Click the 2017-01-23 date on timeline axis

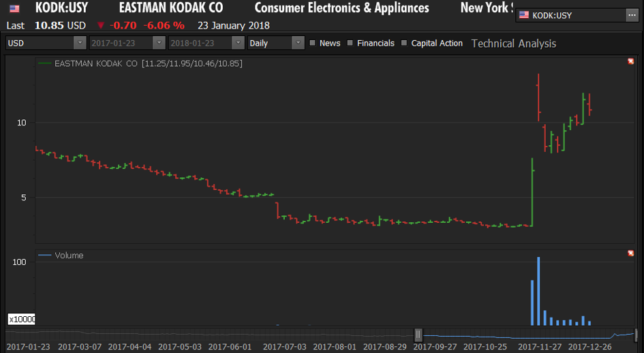pos(29,347)
